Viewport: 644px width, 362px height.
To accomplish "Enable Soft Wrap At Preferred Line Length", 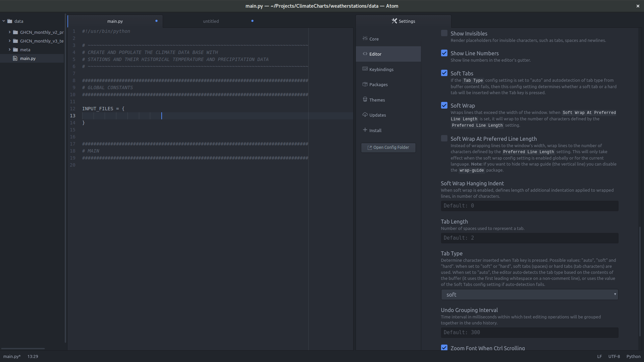I will click(444, 138).
